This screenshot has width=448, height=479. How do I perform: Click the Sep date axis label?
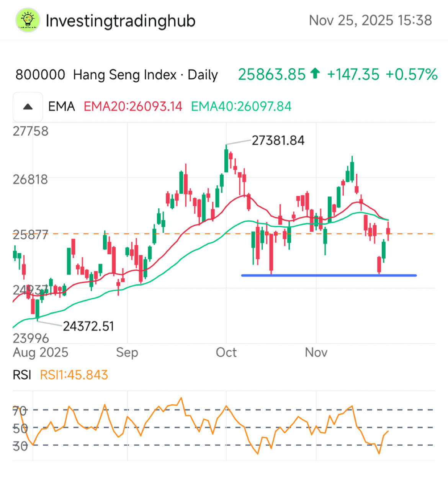click(127, 352)
